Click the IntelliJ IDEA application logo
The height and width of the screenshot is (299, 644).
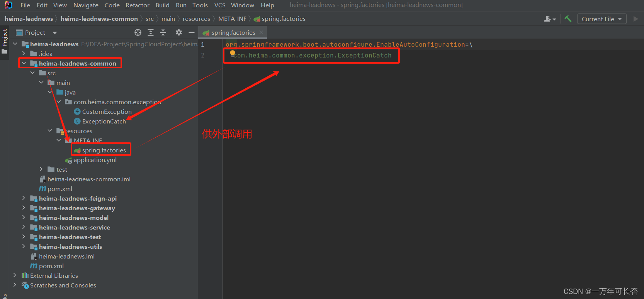point(8,5)
